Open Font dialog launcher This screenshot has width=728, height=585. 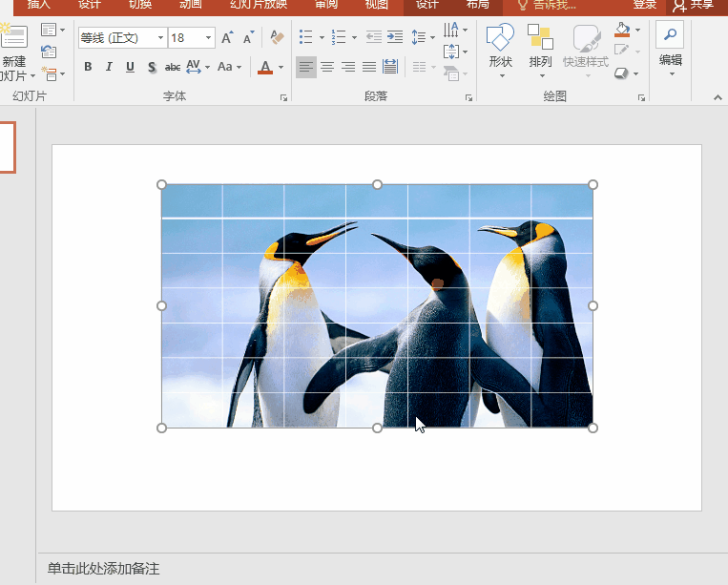click(x=283, y=97)
